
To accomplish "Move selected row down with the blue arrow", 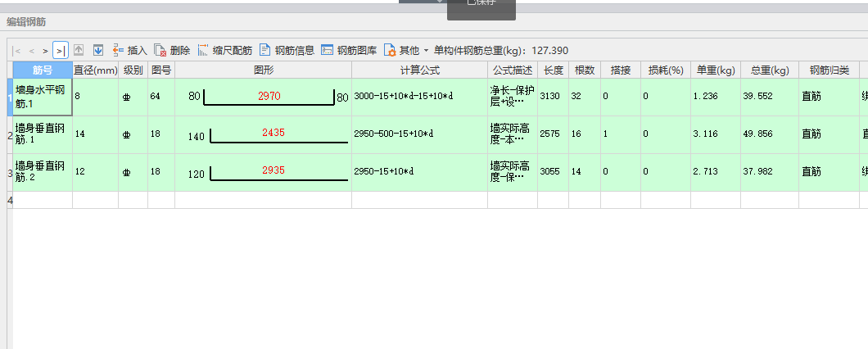I will (98, 51).
